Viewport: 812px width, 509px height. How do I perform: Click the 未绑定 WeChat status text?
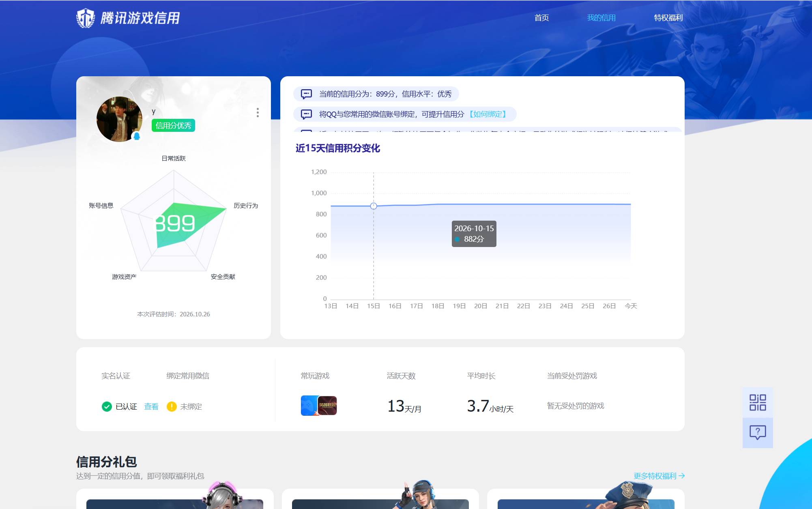191,406
